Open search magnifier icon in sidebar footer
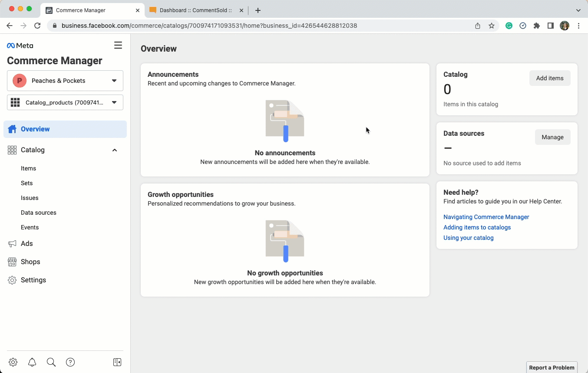This screenshot has width=588, height=373. click(51, 362)
